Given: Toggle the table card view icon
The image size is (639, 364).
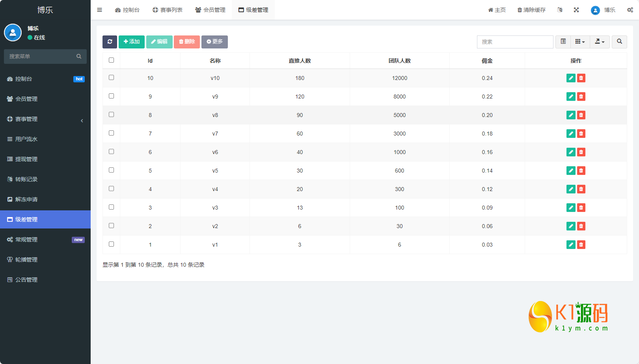Looking at the screenshot, I should coord(563,42).
